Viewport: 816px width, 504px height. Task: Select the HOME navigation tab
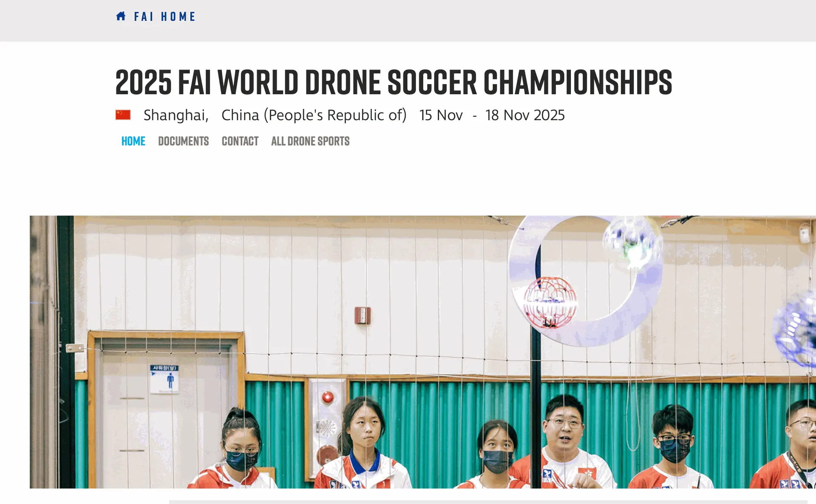(x=133, y=141)
